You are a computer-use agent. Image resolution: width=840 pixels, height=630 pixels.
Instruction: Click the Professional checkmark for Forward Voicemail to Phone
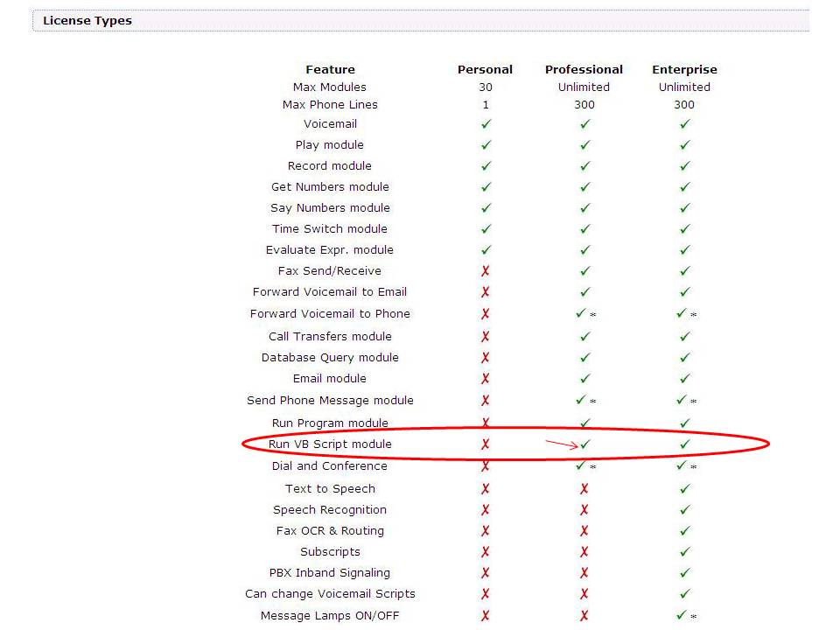pos(581,313)
